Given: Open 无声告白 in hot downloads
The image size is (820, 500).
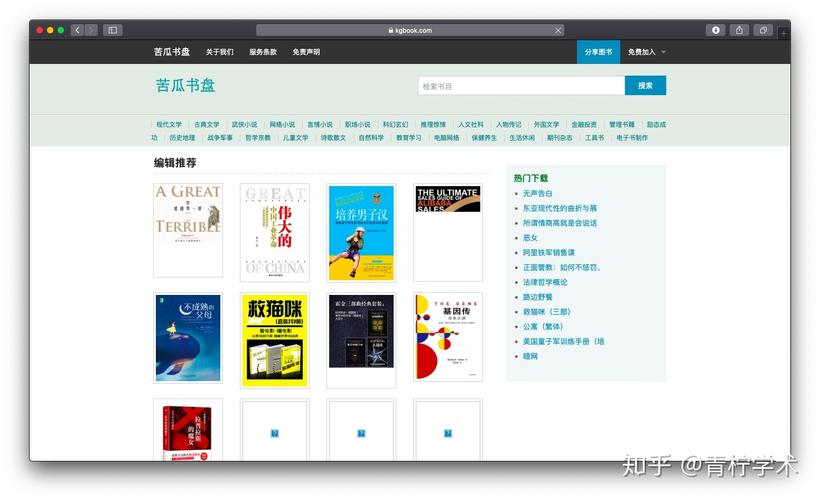Looking at the screenshot, I should (x=537, y=193).
